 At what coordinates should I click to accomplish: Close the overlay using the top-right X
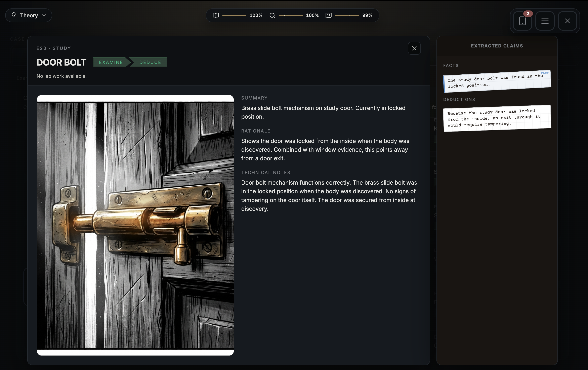pyautogui.click(x=568, y=21)
